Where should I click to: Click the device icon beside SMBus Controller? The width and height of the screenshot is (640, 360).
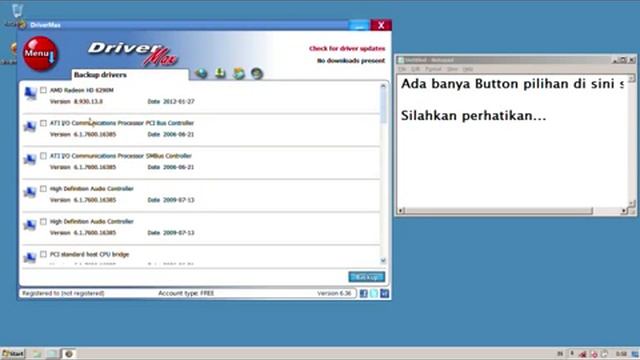tap(30, 159)
